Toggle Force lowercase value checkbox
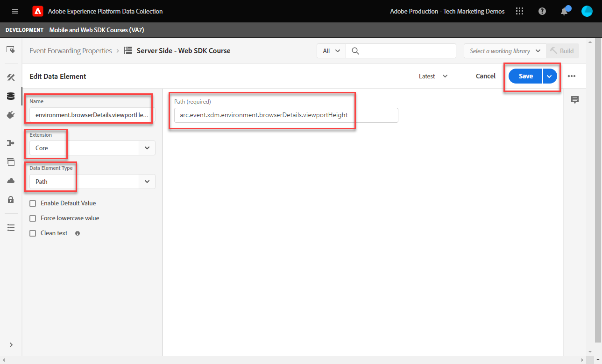The height and width of the screenshot is (364, 602). pyautogui.click(x=33, y=218)
